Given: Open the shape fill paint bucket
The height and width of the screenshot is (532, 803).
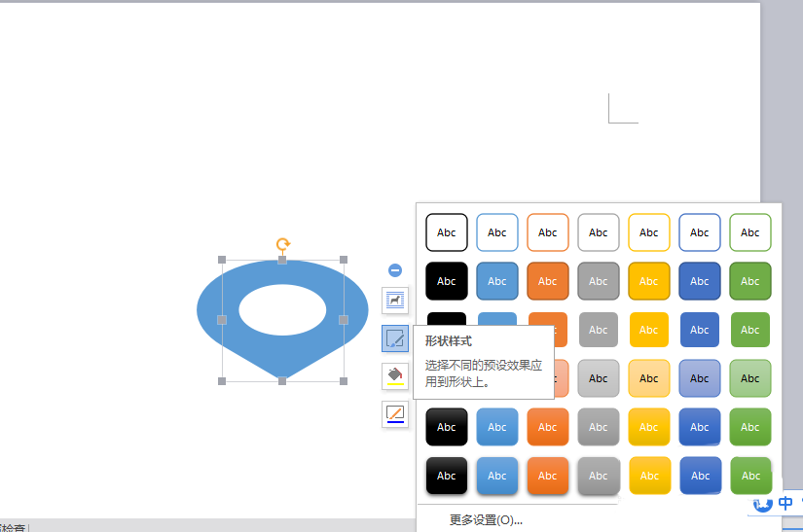Looking at the screenshot, I should coord(394,376).
